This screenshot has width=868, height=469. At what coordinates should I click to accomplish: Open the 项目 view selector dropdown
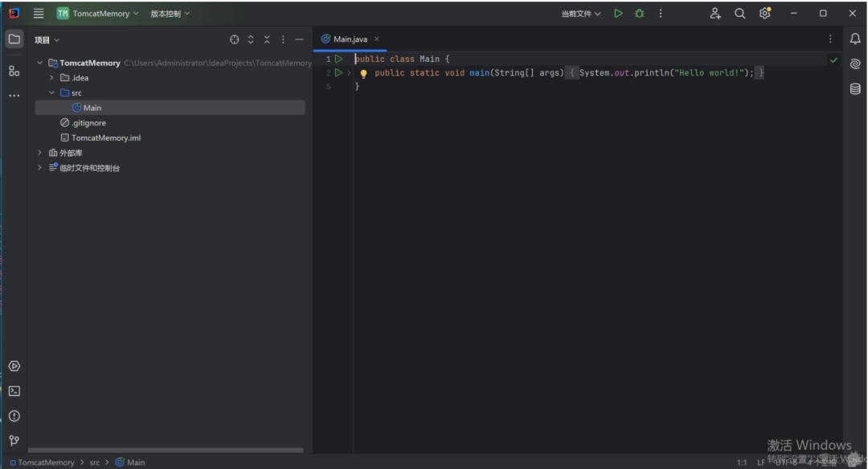47,40
